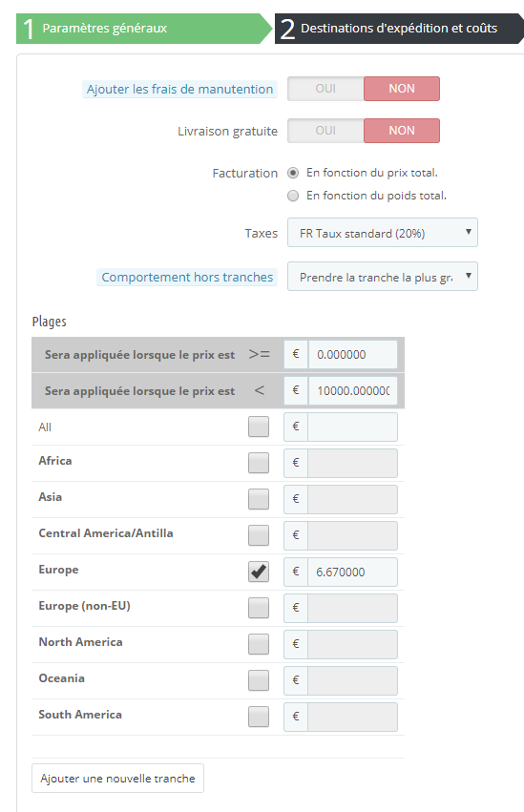This screenshot has height=812, width=524.
Task: Select billing by total weight radio
Action: (x=293, y=196)
